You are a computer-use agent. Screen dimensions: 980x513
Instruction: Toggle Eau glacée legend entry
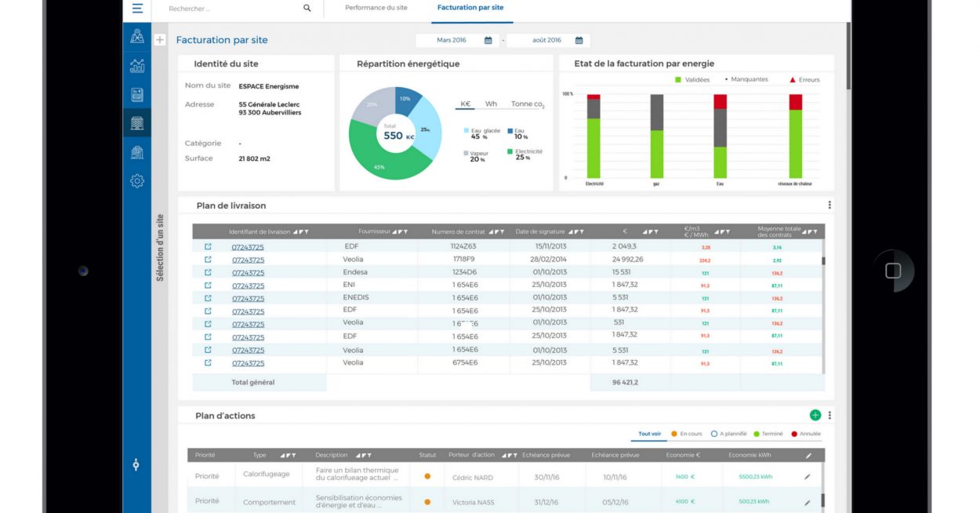482,133
